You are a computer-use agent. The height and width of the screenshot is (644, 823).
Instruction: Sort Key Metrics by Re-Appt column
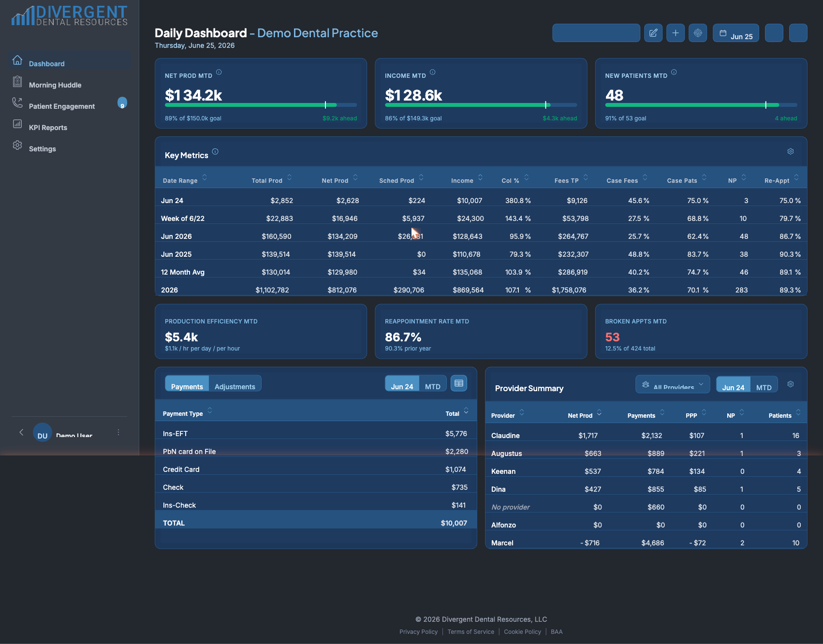782,179
